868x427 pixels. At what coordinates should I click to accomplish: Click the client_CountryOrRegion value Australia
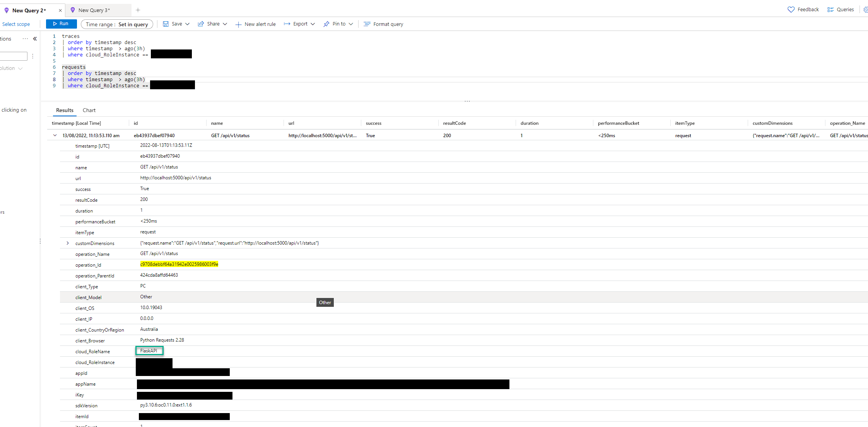pos(149,329)
